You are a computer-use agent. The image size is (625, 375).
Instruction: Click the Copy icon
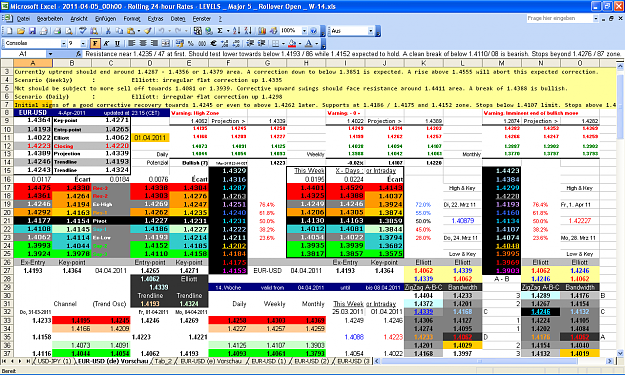(119, 31)
